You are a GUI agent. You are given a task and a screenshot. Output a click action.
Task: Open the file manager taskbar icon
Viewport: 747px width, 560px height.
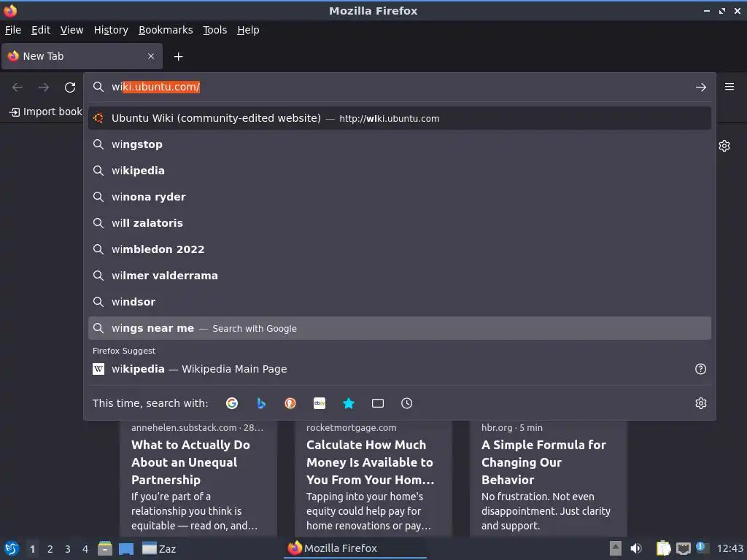(105, 548)
